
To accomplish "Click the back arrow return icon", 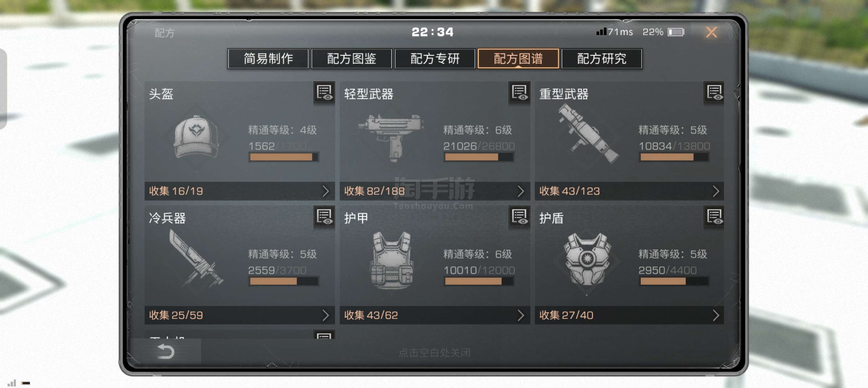I will [x=166, y=351].
